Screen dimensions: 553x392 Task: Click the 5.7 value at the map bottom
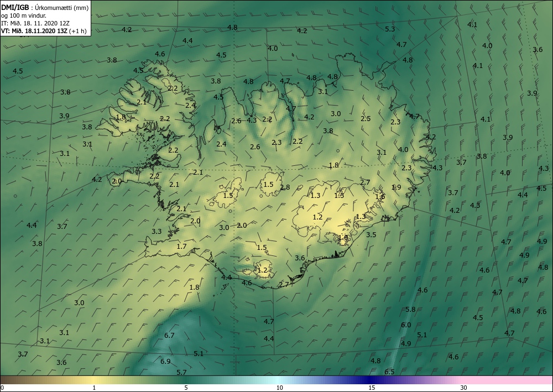coord(181,372)
